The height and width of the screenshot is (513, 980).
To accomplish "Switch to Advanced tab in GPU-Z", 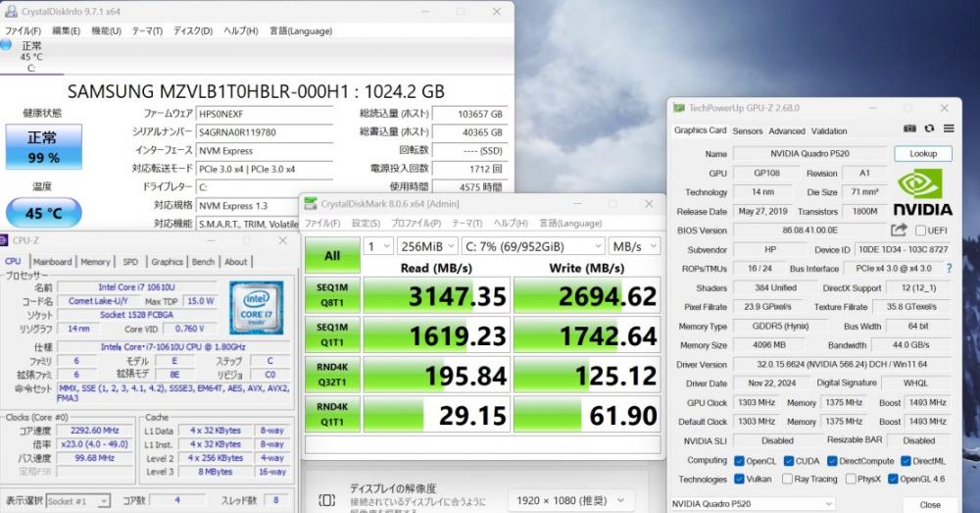I will [787, 130].
